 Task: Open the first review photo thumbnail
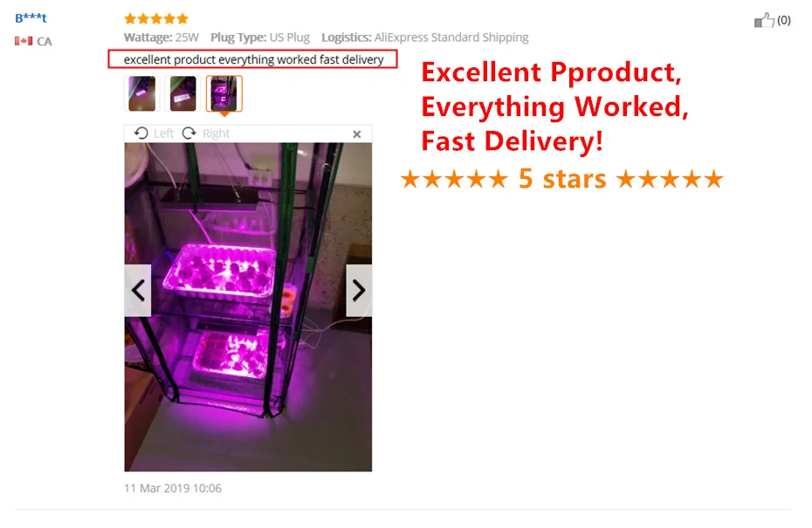click(x=142, y=93)
